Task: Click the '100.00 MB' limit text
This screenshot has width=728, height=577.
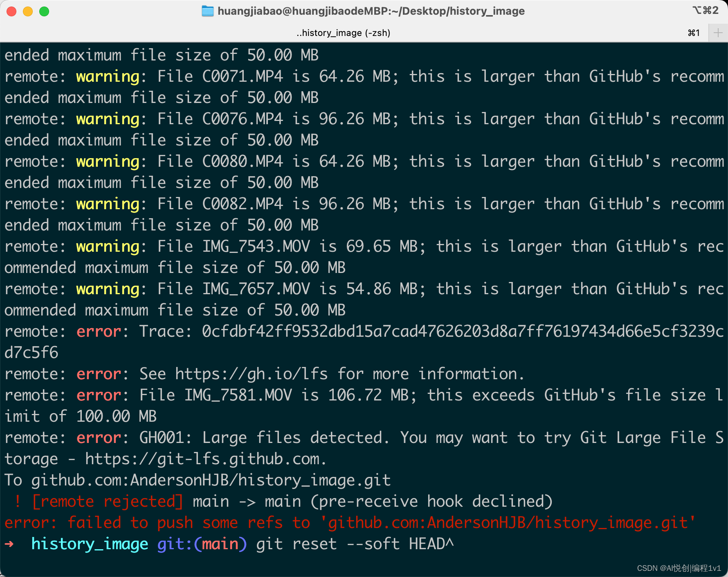Action: (x=117, y=416)
